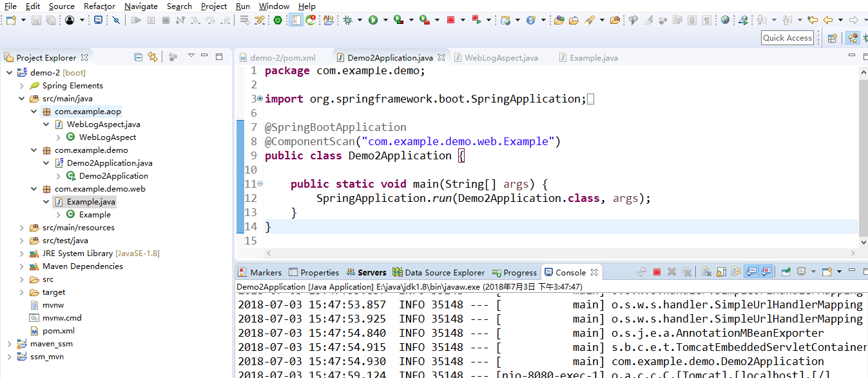868x378 pixels.
Task: Toggle Show Whitespace Characters pilcrow icon
Action: 707,20
